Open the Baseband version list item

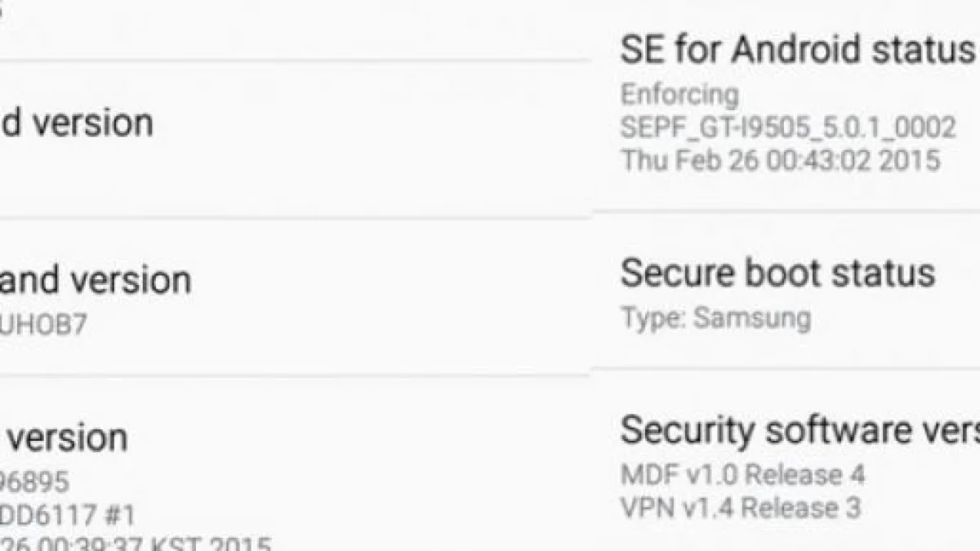pyautogui.click(x=96, y=280)
